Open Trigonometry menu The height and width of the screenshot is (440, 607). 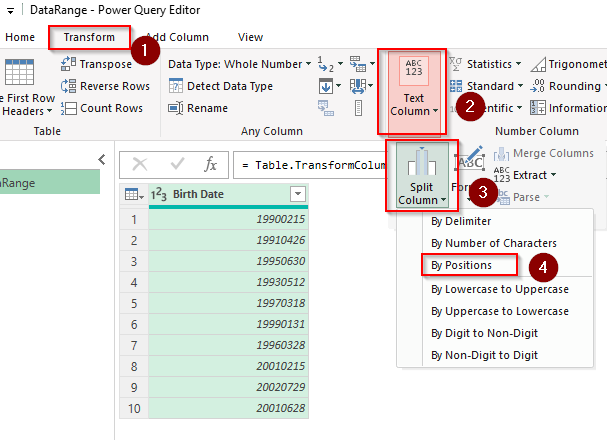click(568, 64)
